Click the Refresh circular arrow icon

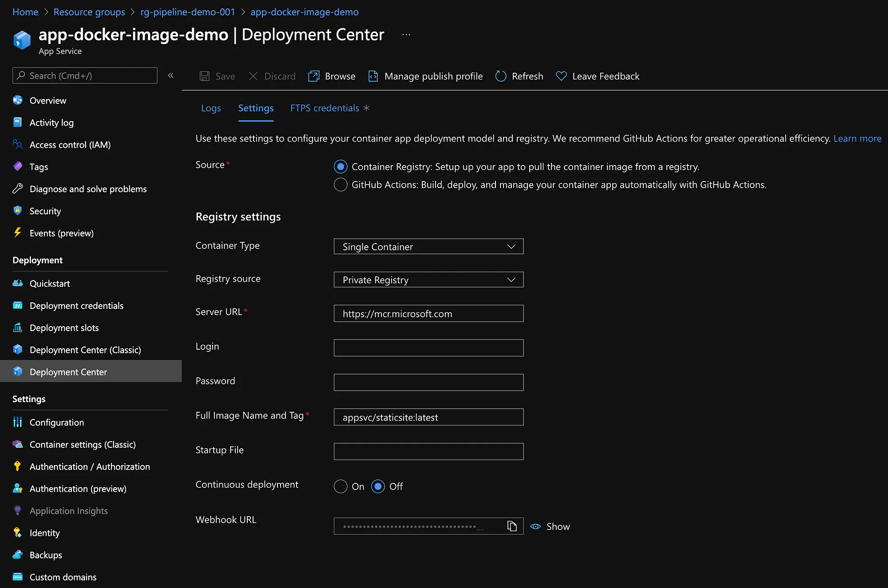(501, 76)
